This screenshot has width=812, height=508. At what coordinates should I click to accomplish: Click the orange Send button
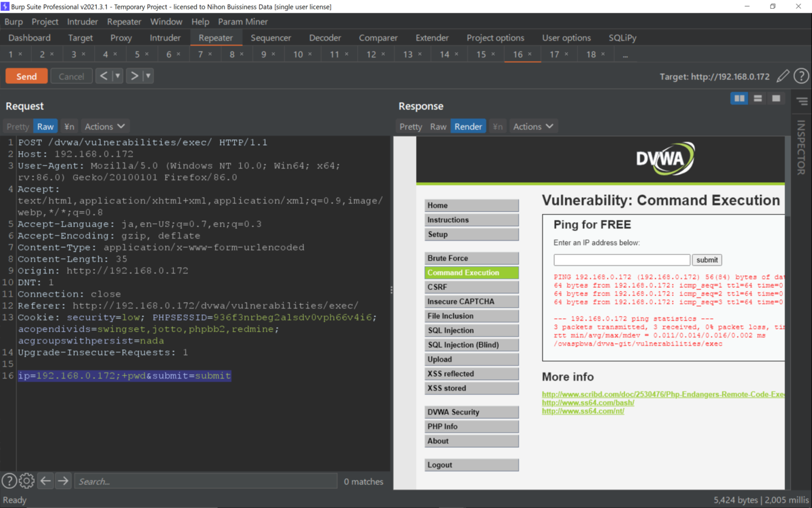26,76
